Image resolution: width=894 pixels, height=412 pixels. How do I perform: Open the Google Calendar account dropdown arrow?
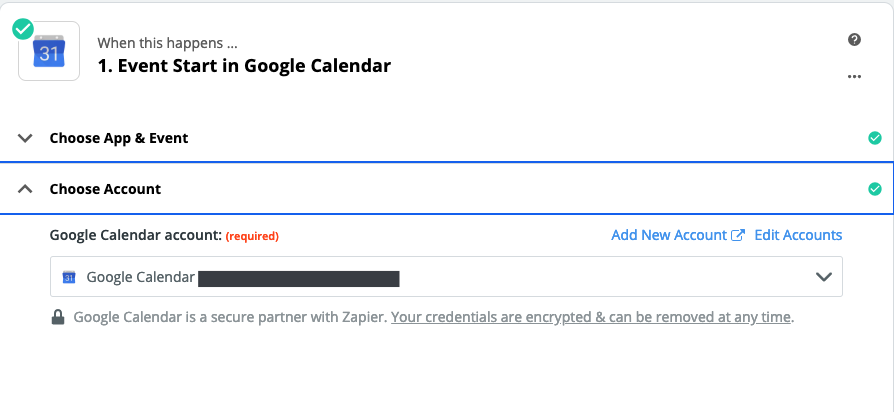tap(824, 277)
